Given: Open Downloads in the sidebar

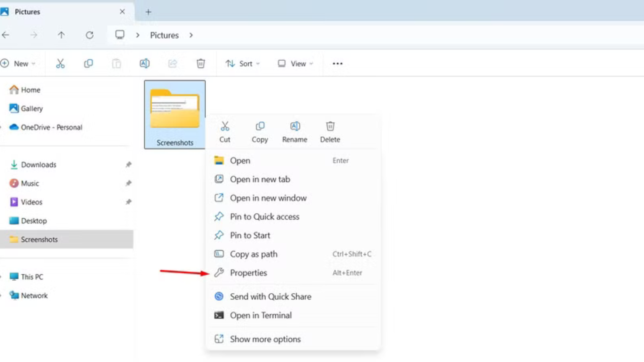Looking at the screenshot, I should click(x=39, y=165).
